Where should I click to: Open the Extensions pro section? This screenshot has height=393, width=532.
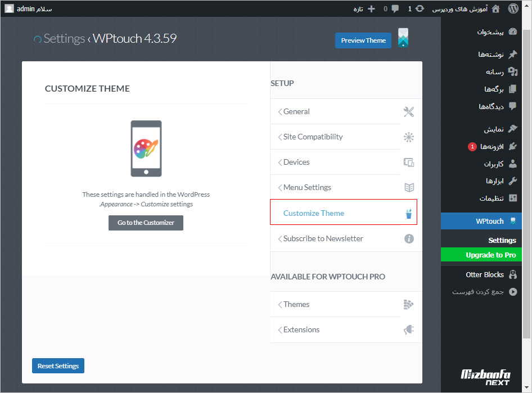pos(346,329)
